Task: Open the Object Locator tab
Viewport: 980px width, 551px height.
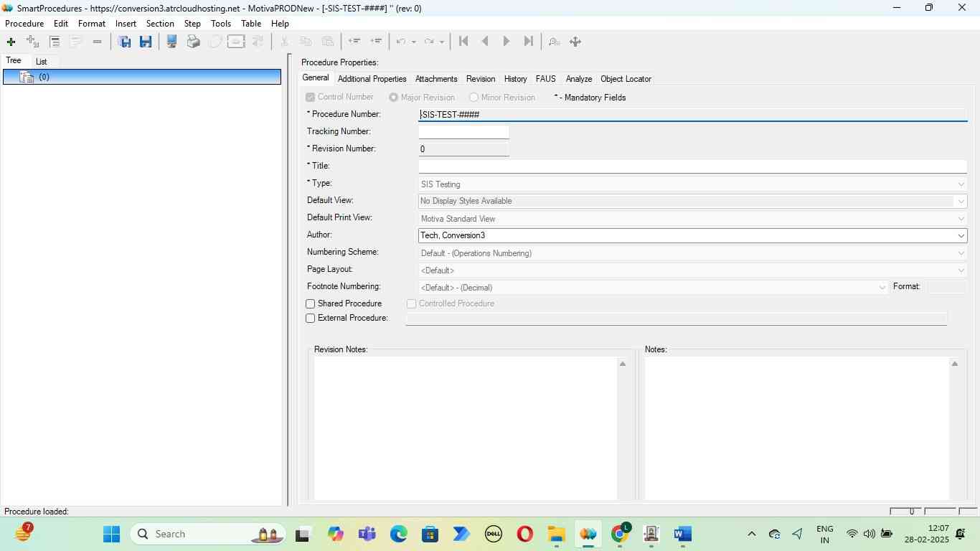Action: point(626,79)
